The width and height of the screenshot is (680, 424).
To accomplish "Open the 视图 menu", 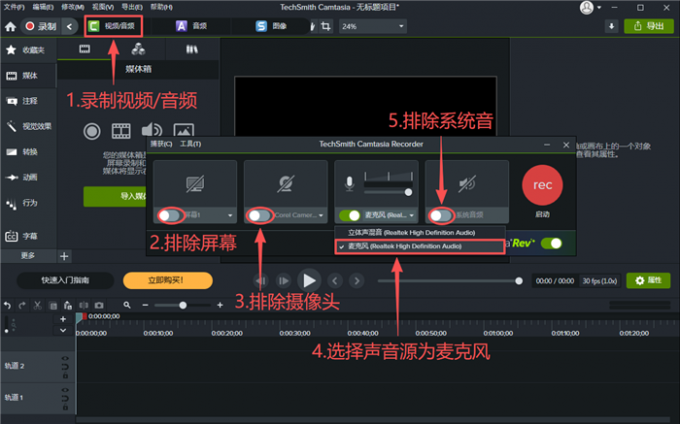I will coord(103,7).
